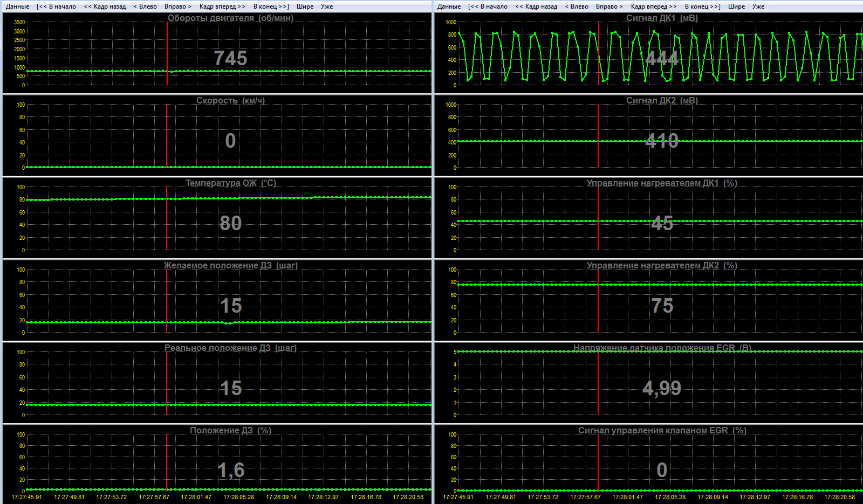The image size is (863, 504).
Task: Select the 'Желаемое положение ДЗ (шаг)' chart title
Action: pos(230,266)
